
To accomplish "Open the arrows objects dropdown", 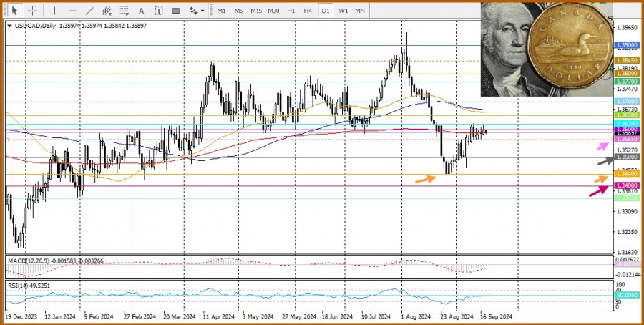I will click(203, 11).
